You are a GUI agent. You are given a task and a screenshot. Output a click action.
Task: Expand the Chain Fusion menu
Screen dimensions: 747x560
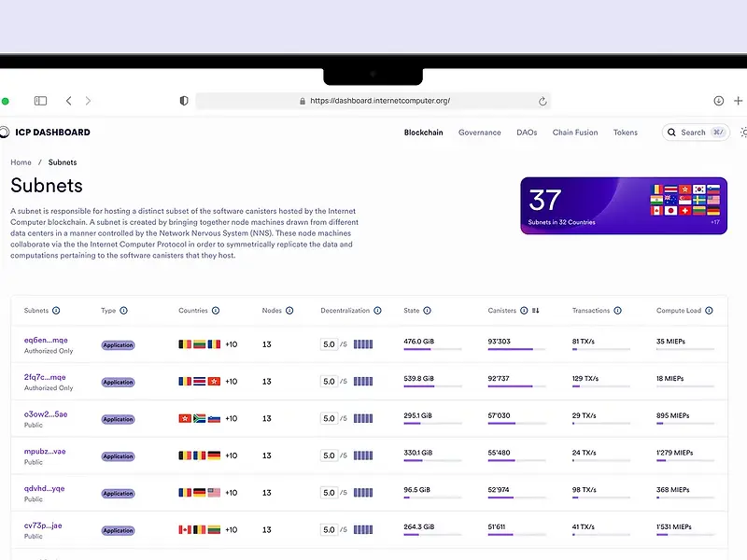click(x=574, y=133)
